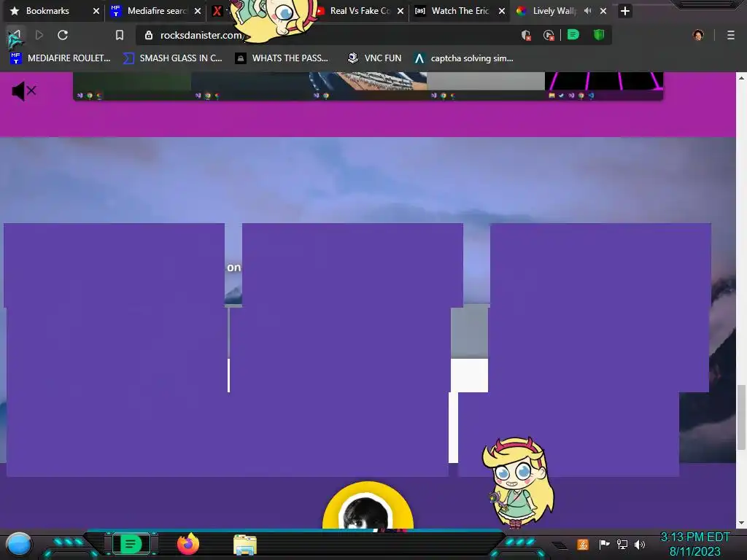Open the browser hamburger menu
Screen dimensions: 747x560
[730, 35]
